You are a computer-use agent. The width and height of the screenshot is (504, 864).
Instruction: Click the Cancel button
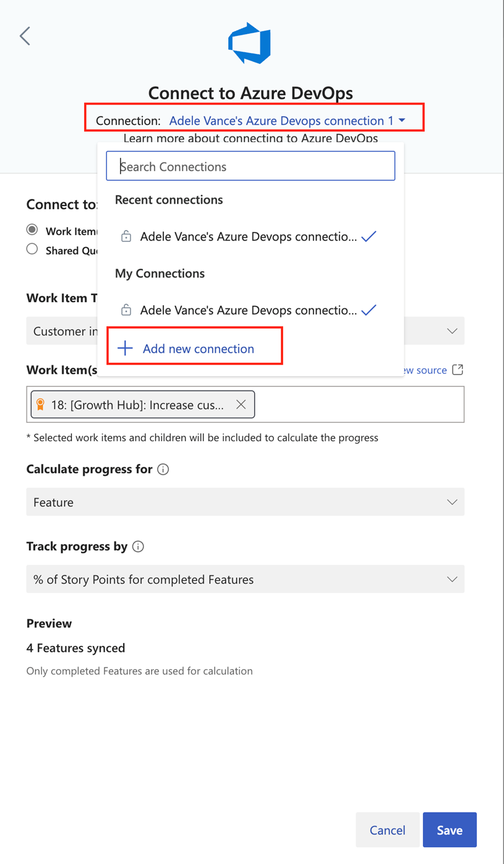388,830
